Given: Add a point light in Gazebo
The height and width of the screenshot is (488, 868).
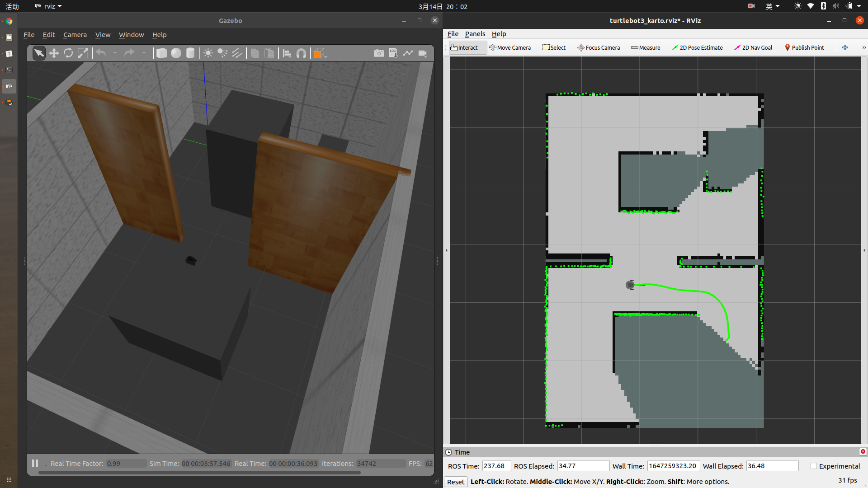Looking at the screenshot, I should click(208, 53).
